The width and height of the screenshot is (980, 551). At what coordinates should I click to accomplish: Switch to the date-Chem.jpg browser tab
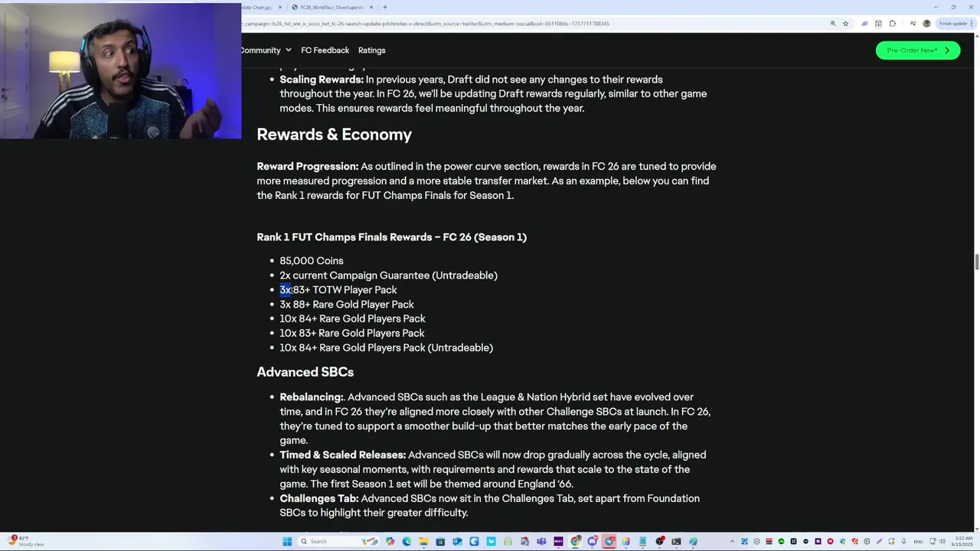coord(259,8)
